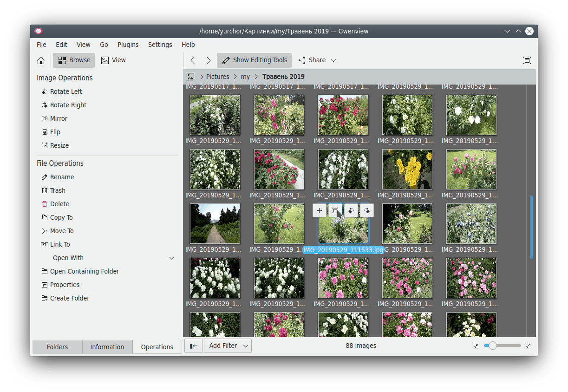Image resolution: width=568 pixels, height=392 pixels.
Task: Minimize the Gwenview window
Action: coord(507,31)
